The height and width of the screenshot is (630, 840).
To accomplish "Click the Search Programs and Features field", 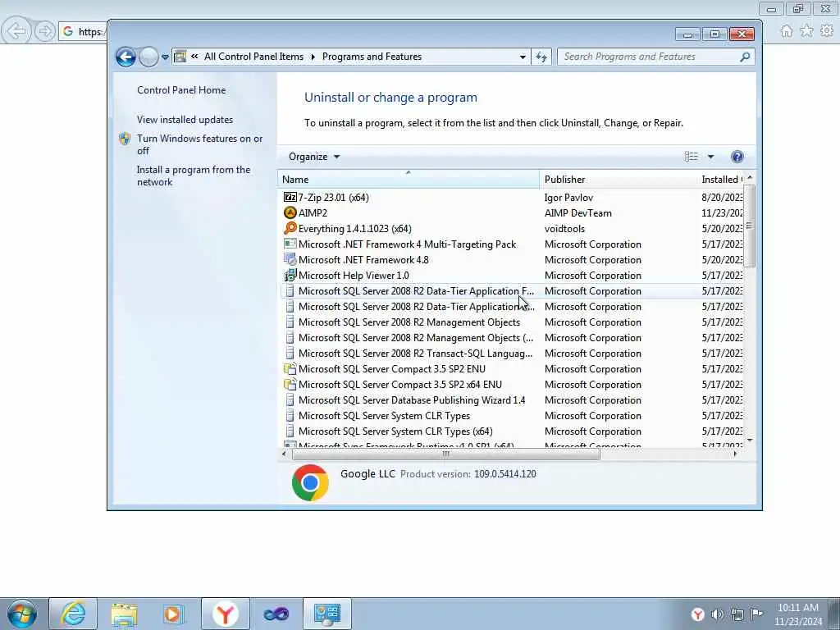I will pos(648,57).
